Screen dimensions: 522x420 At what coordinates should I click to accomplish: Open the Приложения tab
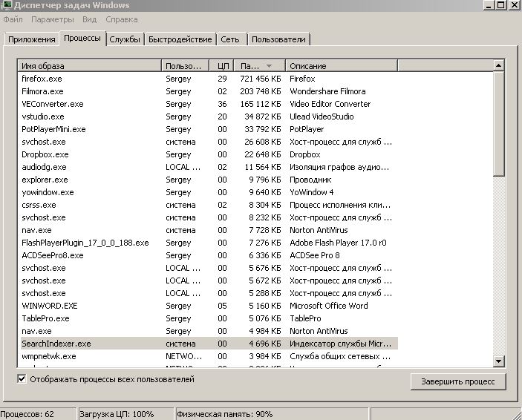[31, 39]
